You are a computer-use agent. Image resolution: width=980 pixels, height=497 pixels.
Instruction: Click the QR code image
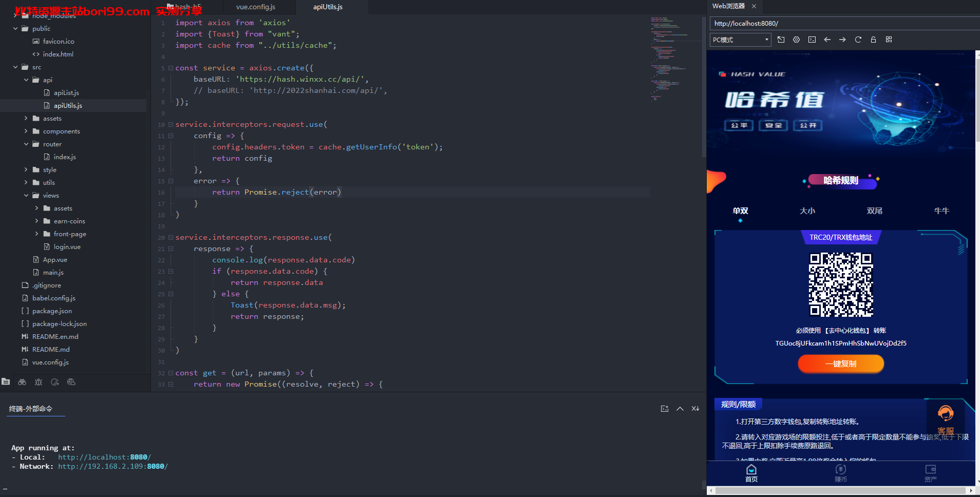point(841,284)
